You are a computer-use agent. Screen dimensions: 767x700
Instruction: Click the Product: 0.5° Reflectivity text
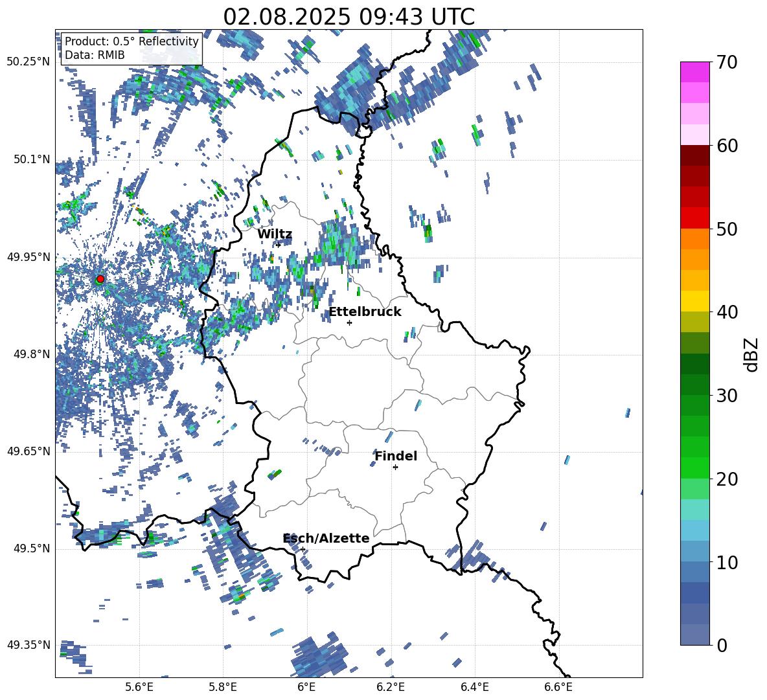(132, 41)
